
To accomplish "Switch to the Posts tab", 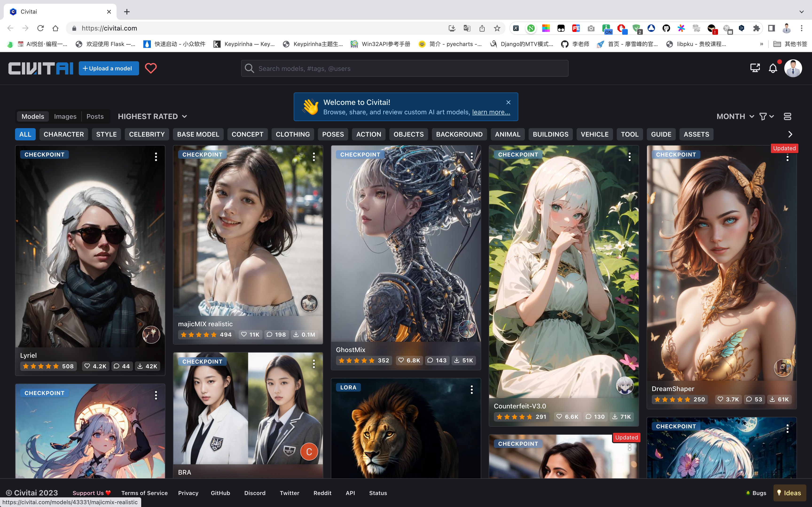I will [95, 116].
